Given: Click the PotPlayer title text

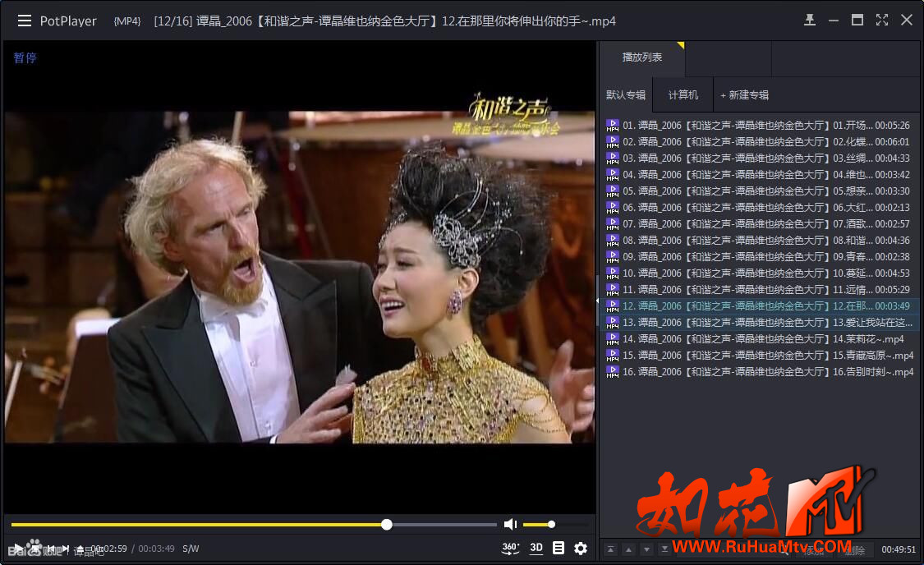Looking at the screenshot, I should pyautogui.click(x=68, y=21).
